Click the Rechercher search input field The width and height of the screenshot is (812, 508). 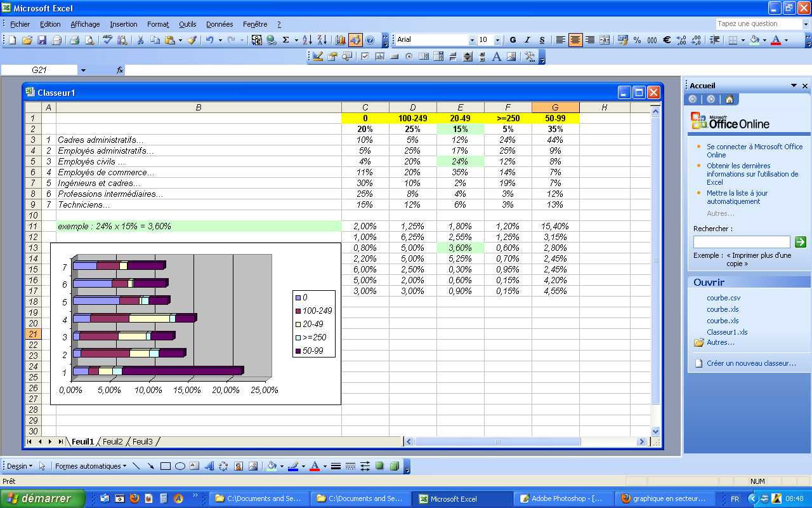point(742,242)
